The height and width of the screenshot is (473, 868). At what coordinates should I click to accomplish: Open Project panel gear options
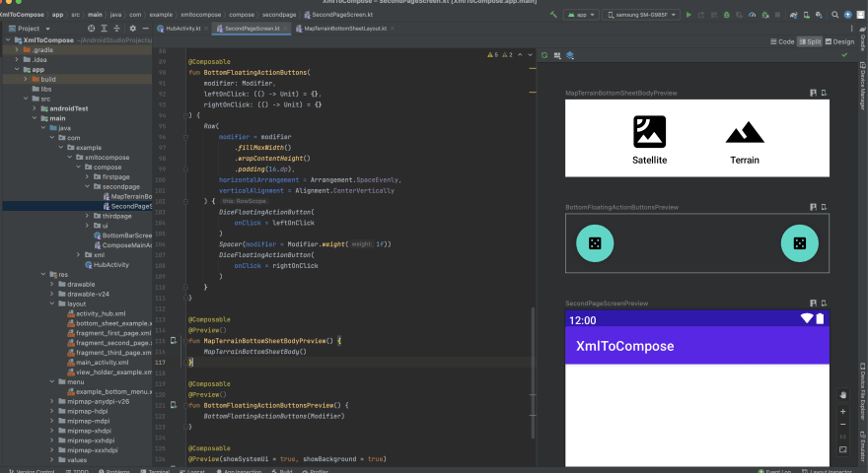click(133, 29)
